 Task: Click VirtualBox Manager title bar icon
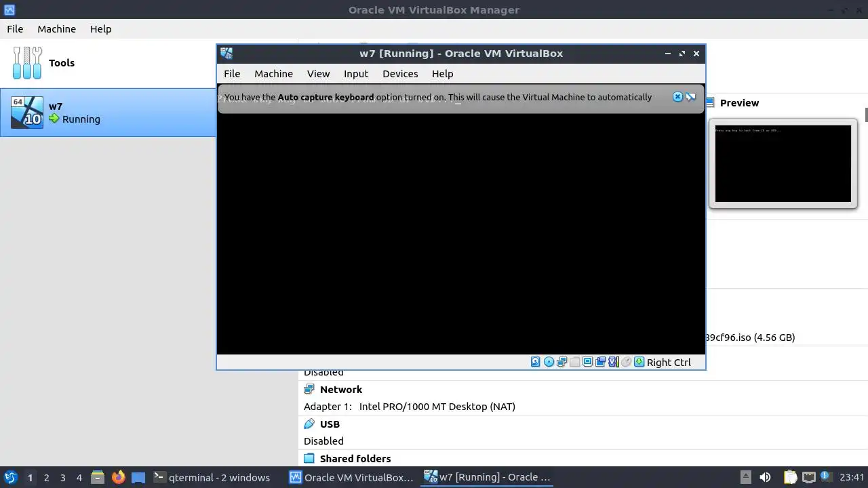9,10
